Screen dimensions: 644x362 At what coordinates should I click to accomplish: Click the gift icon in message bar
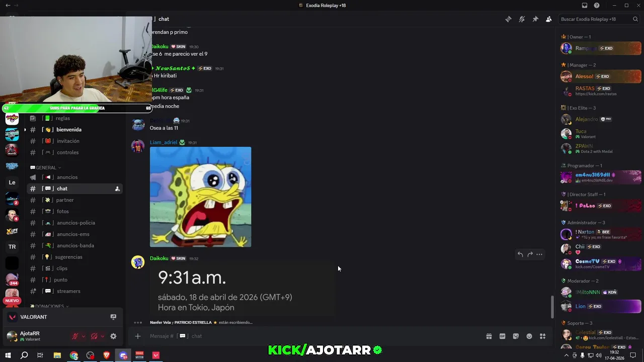click(489, 336)
